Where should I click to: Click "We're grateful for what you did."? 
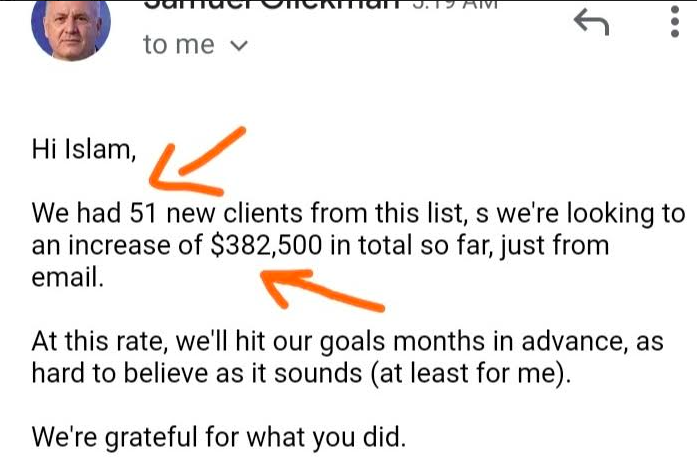click(219, 437)
